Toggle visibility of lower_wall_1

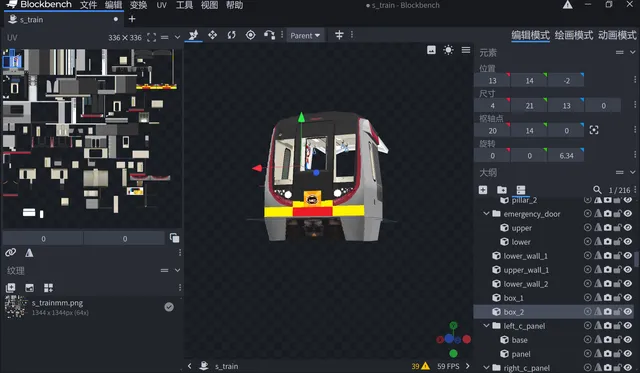628,255
